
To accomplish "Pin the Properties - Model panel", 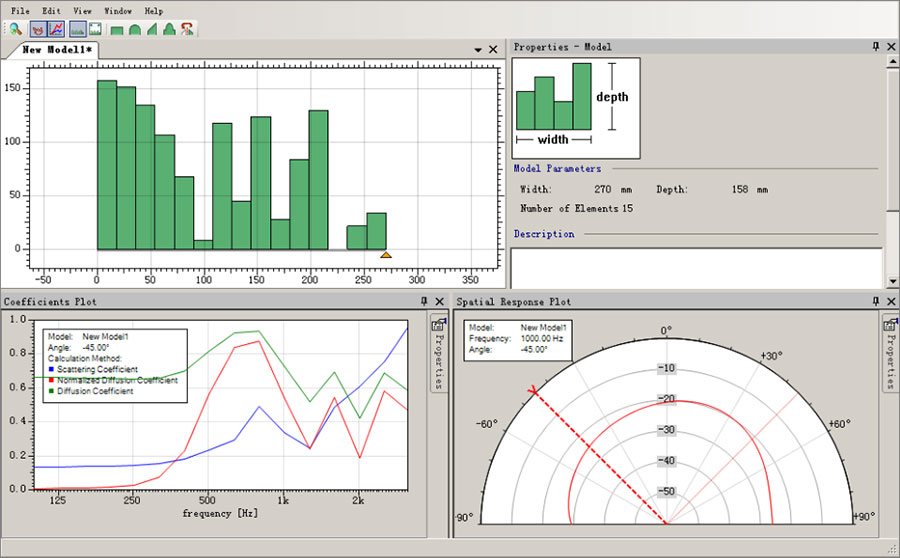I will tap(875, 47).
